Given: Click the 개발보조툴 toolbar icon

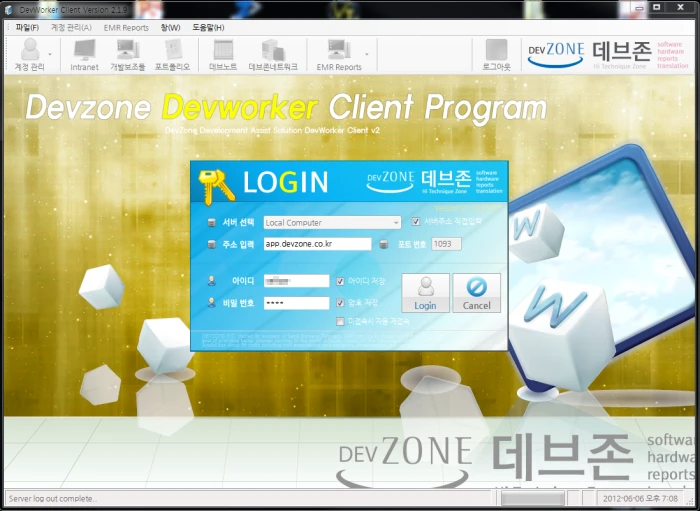Looking at the screenshot, I should point(128,55).
